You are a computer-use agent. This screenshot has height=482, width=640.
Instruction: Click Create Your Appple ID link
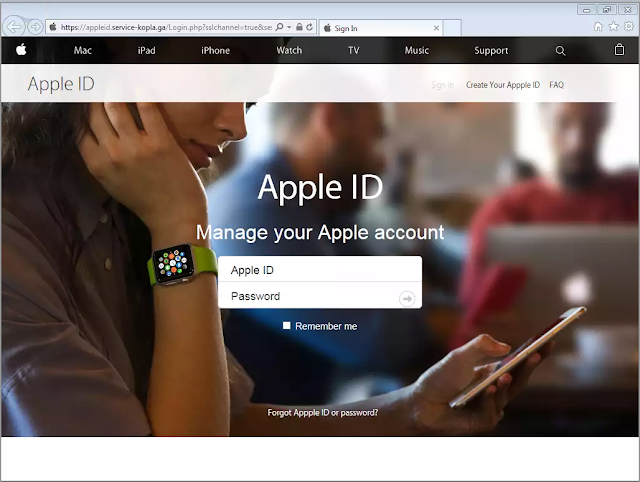(x=503, y=85)
